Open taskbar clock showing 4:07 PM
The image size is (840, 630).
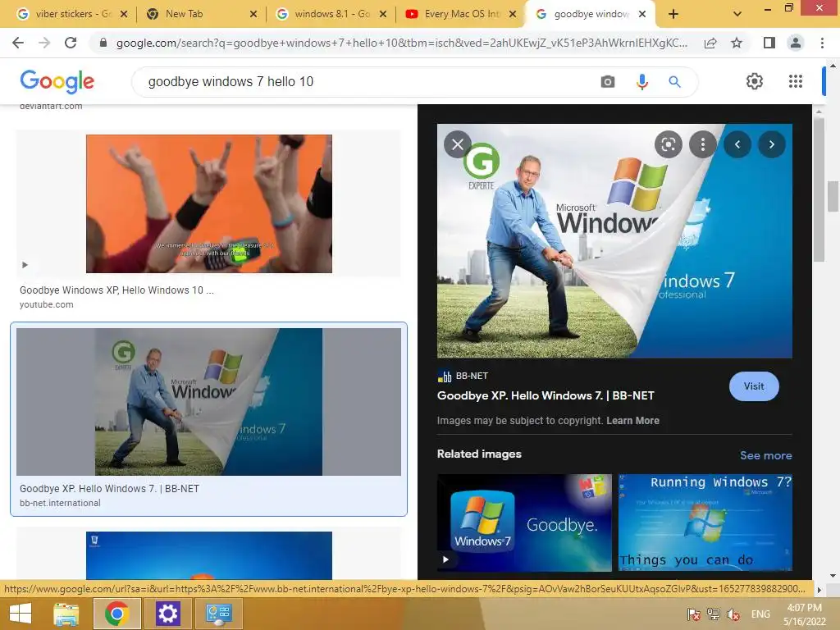[x=805, y=614]
